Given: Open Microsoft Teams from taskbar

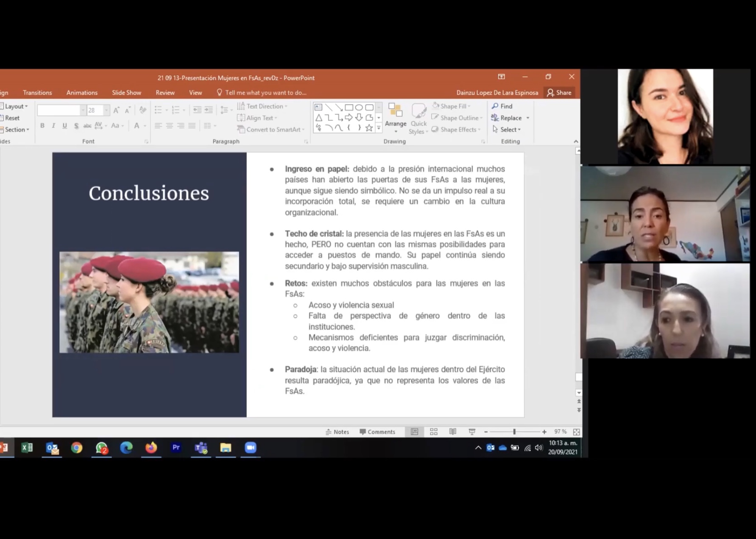Looking at the screenshot, I should point(201,447).
